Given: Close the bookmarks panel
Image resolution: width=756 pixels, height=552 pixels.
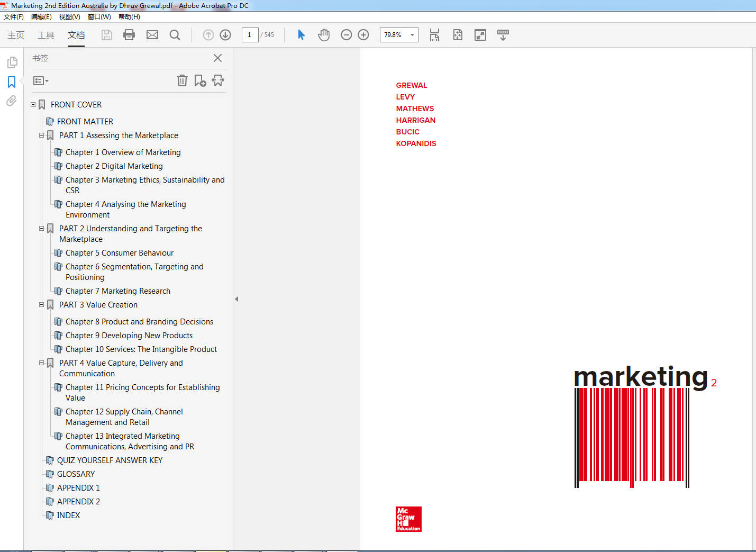Looking at the screenshot, I should 217,58.
